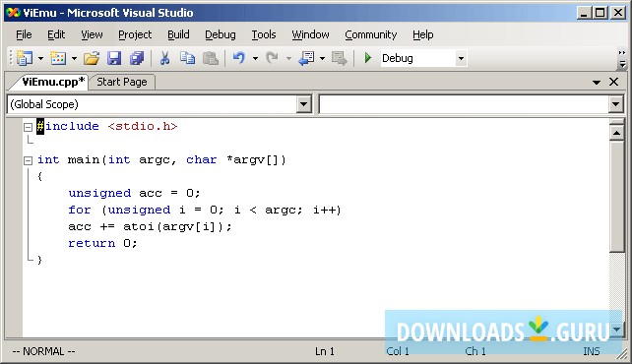This screenshot has width=632, height=364.
Task: Click the Copy toolbar icon
Action: pos(187,58)
